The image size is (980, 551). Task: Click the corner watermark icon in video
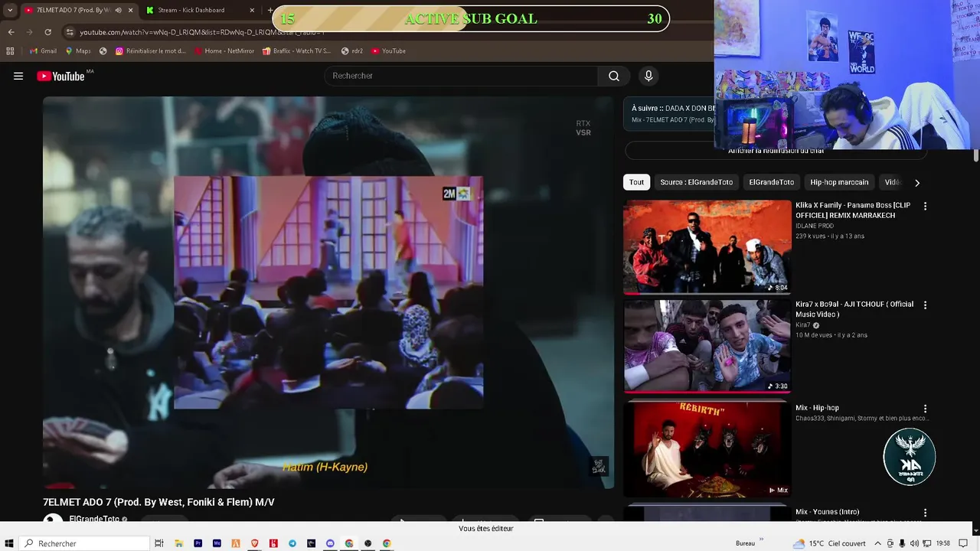pyautogui.click(x=599, y=465)
